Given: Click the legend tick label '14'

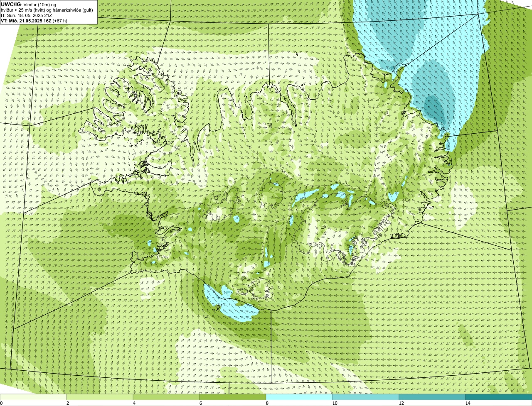Looking at the screenshot, I should coord(468,403).
